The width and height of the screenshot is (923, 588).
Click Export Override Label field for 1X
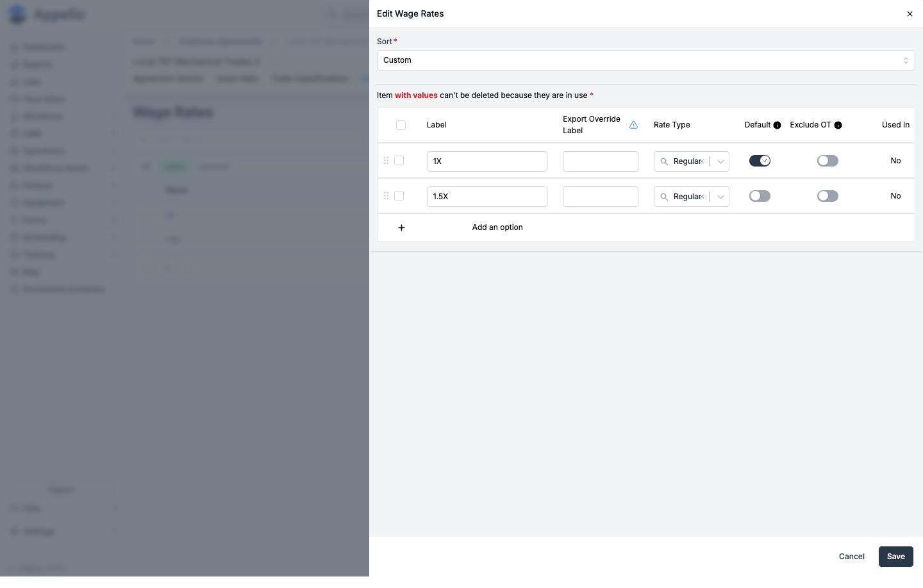601,161
